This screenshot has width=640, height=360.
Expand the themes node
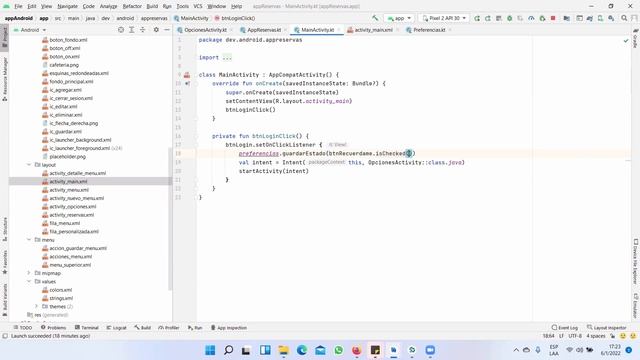[36, 307]
